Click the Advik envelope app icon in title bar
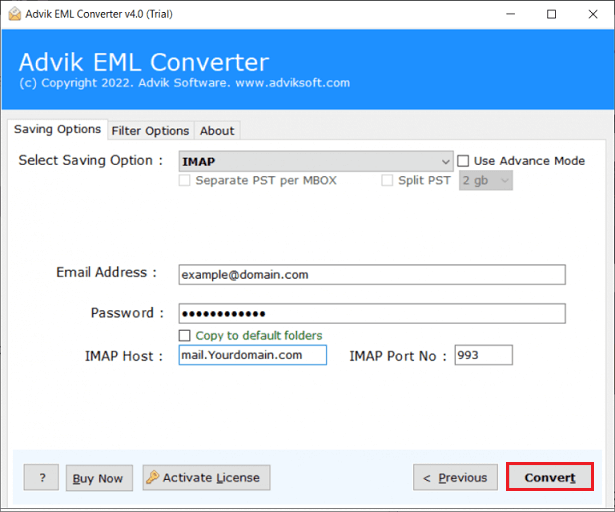This screenshot has height=512, width=615. pyautogui.click(x=15, y=14)
